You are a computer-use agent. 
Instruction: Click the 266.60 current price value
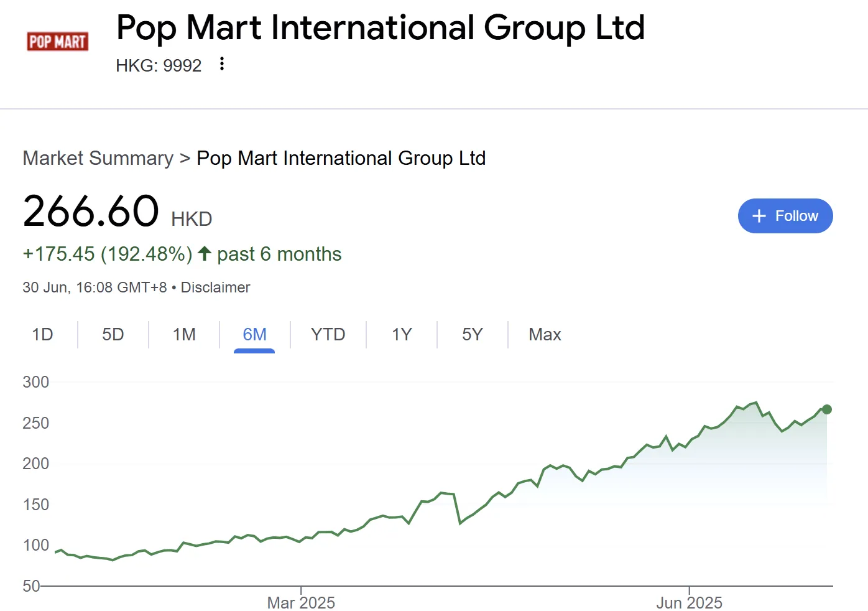(91, 211)
